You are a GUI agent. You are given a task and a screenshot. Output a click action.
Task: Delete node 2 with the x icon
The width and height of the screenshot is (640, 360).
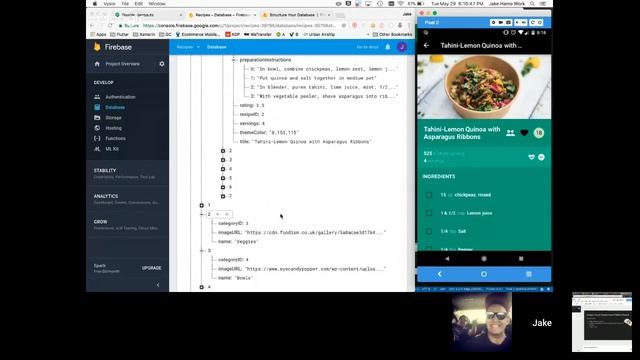pos(227,214)
